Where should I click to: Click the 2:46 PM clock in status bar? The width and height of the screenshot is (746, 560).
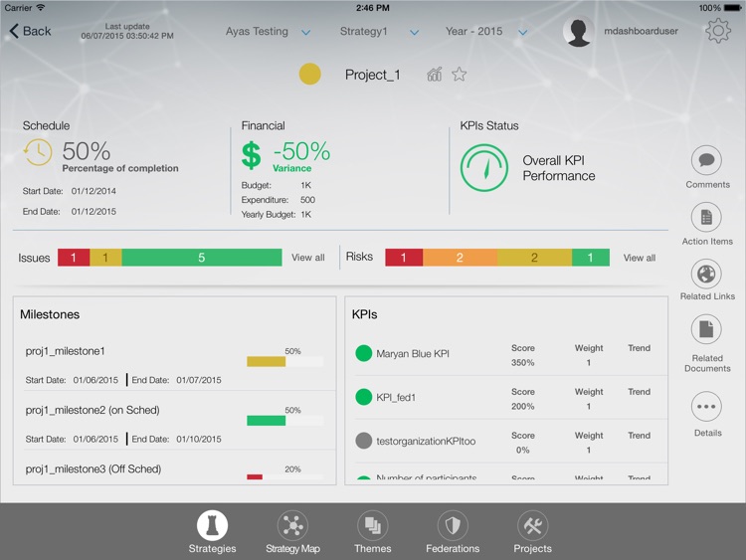[x=373, y=8]
